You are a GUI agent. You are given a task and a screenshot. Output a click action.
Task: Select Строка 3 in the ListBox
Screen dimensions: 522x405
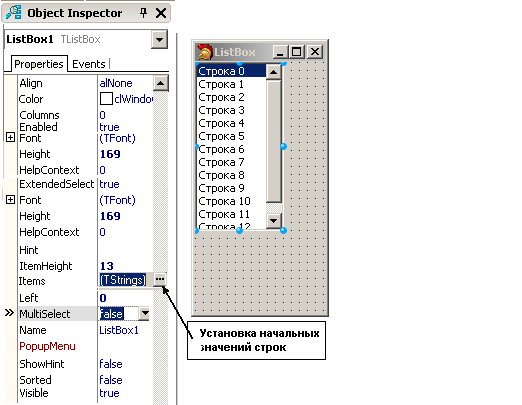point(232,110)
